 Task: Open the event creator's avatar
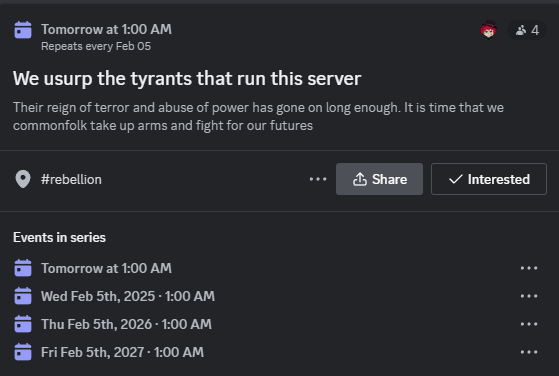[x=488, y=30]
